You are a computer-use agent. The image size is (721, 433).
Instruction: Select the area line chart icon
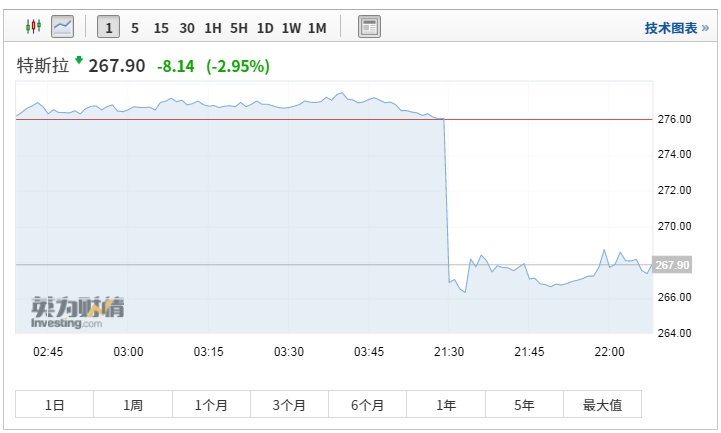pyautogui.click(x=63, y=27)
